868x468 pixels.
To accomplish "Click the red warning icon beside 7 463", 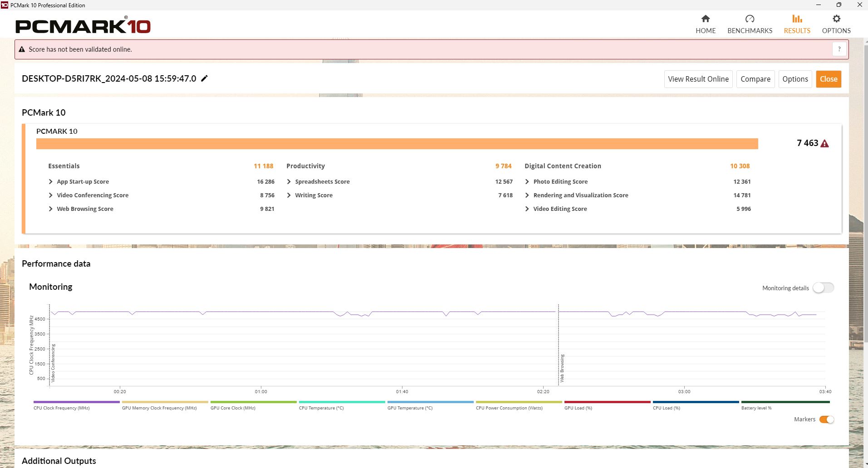I will 825,143.
